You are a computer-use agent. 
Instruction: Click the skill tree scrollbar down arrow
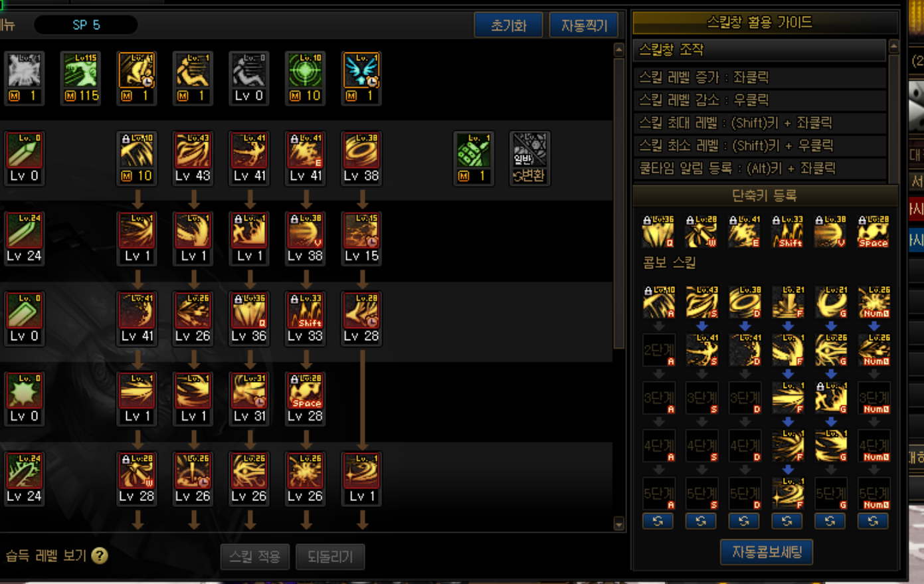[618, 524]
